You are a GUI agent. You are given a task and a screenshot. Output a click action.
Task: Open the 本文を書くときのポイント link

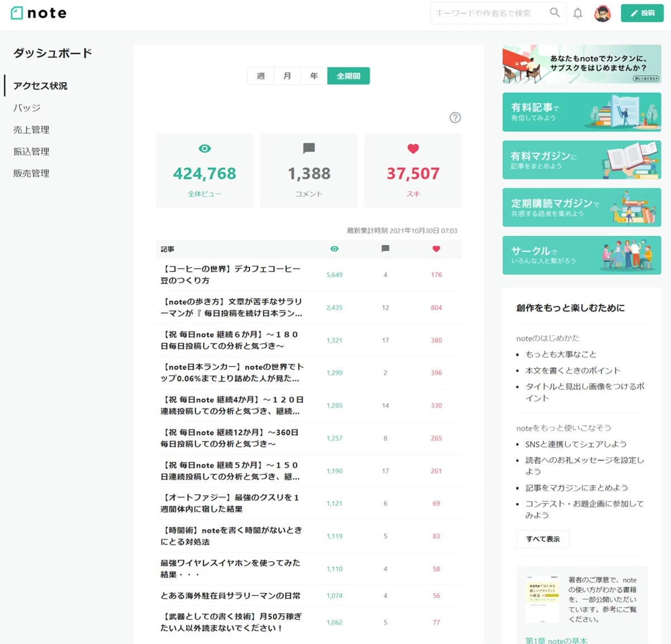[573, 370]
